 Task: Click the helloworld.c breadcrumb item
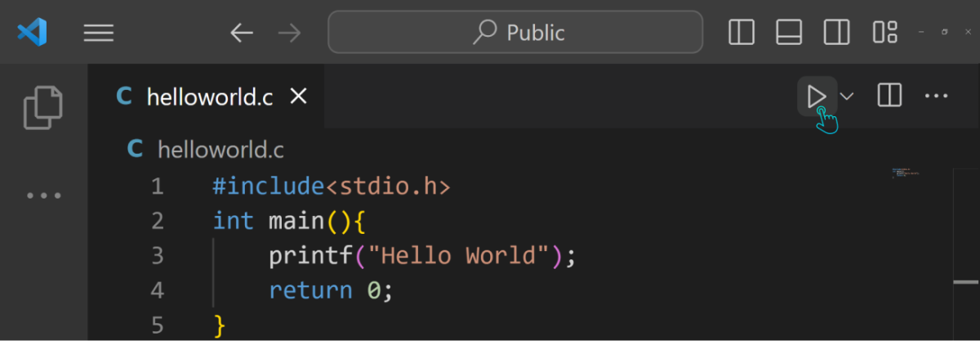coord(220,150)
